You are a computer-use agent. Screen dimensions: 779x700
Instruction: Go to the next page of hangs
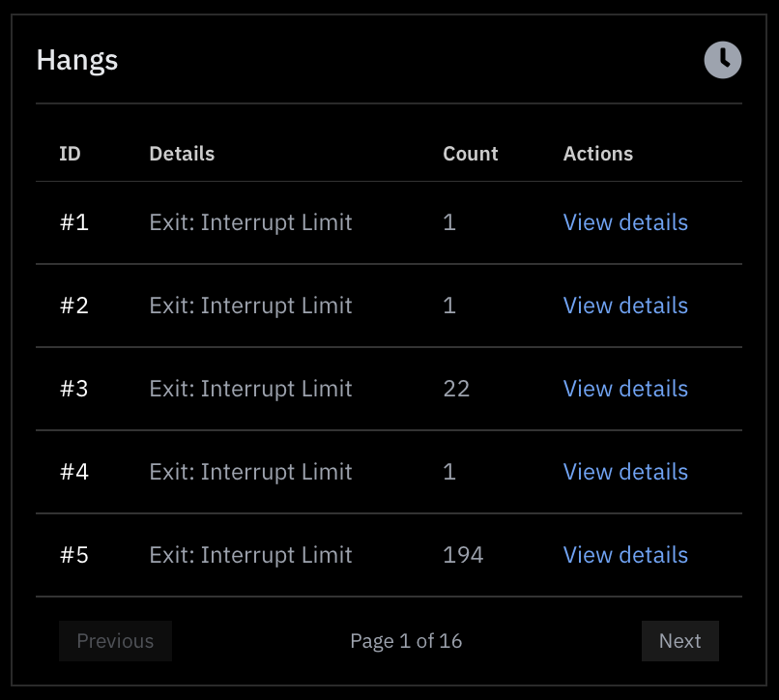coord(679,641)
